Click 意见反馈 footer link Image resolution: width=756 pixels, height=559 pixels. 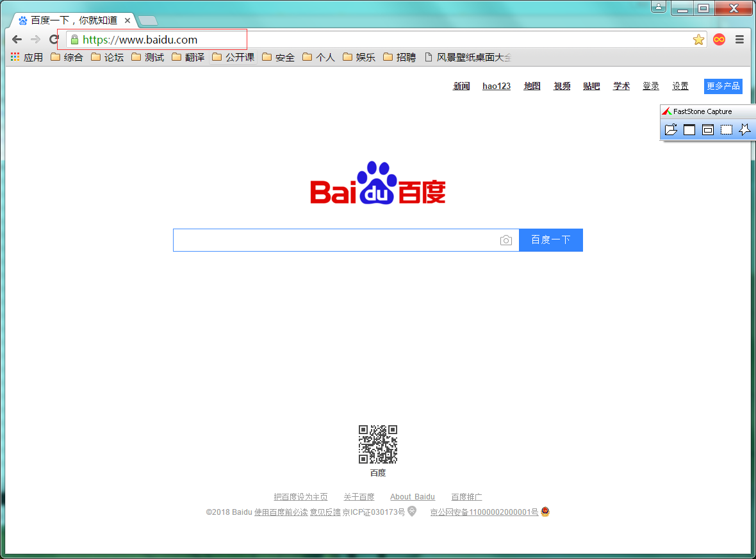(325, 512)
